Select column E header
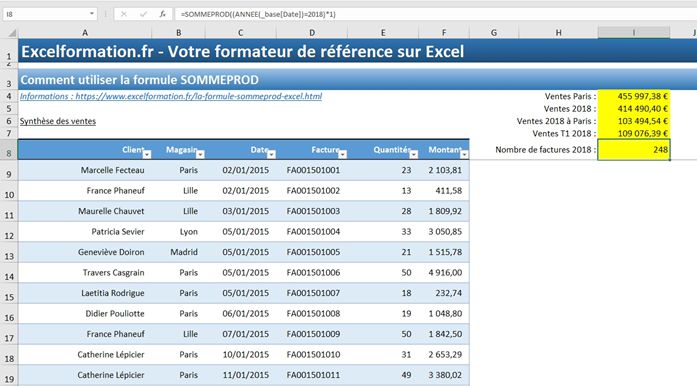 point(383,32)
